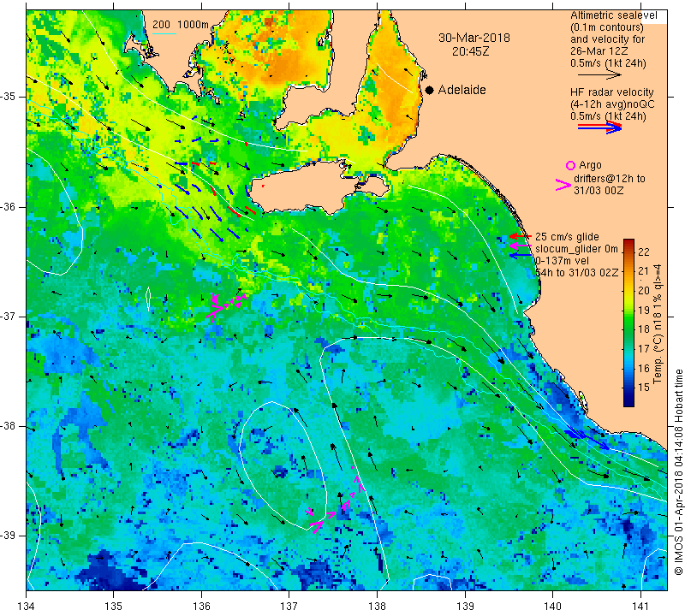
Task: Click the 141 longitude axis label
Action: pos(640,606)
